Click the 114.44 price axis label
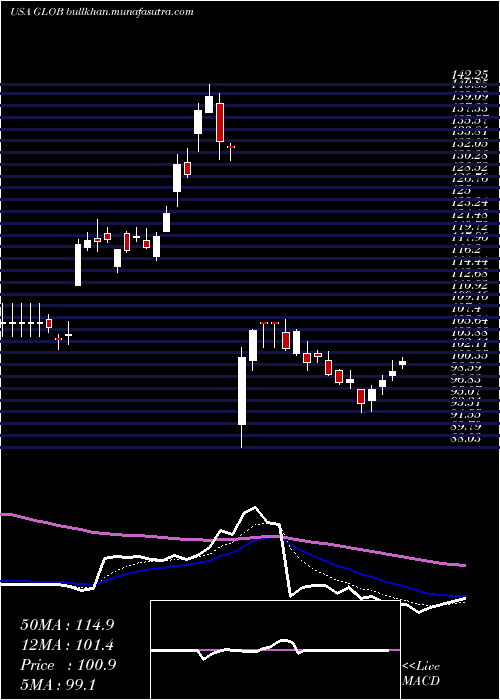500x700 pixels. [x=470, y=262]
